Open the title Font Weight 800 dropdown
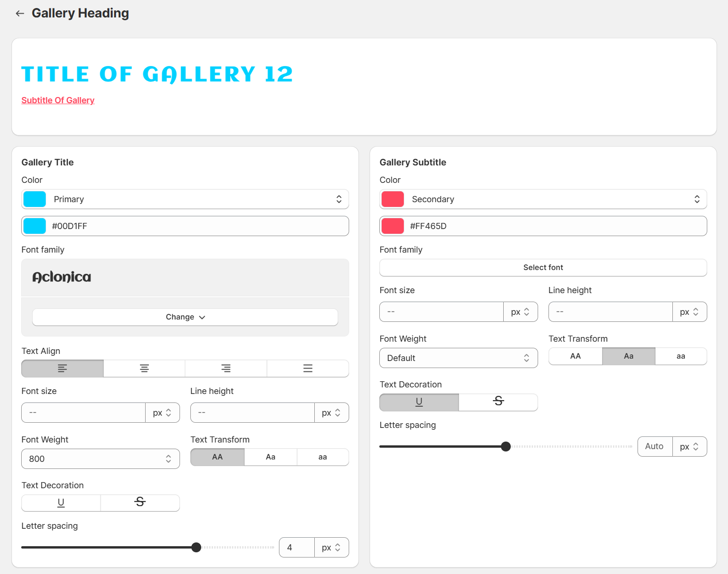Viewport: 728px width, 574px height. (x=100, y=459)
